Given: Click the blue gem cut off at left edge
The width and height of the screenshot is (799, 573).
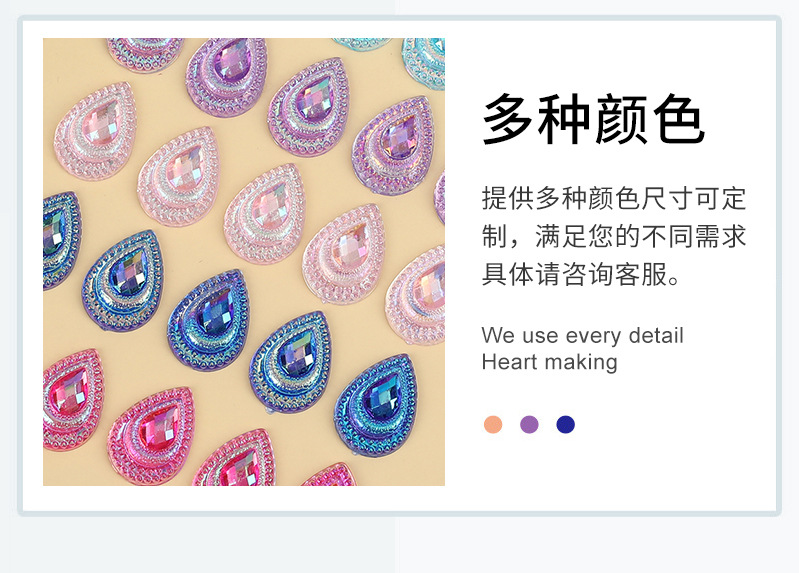Looking at the screenshot, I should [x=61, y=239].
